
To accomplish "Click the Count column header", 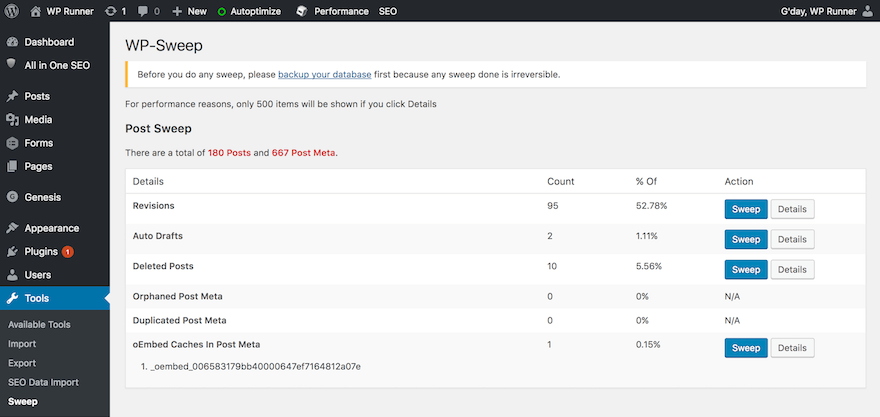I will coord(561,181).
